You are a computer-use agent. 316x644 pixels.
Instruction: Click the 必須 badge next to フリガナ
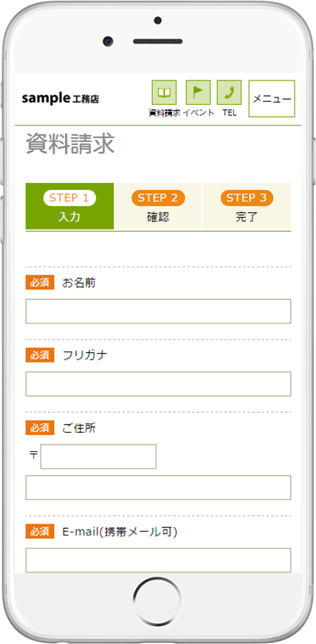(40, 354)
